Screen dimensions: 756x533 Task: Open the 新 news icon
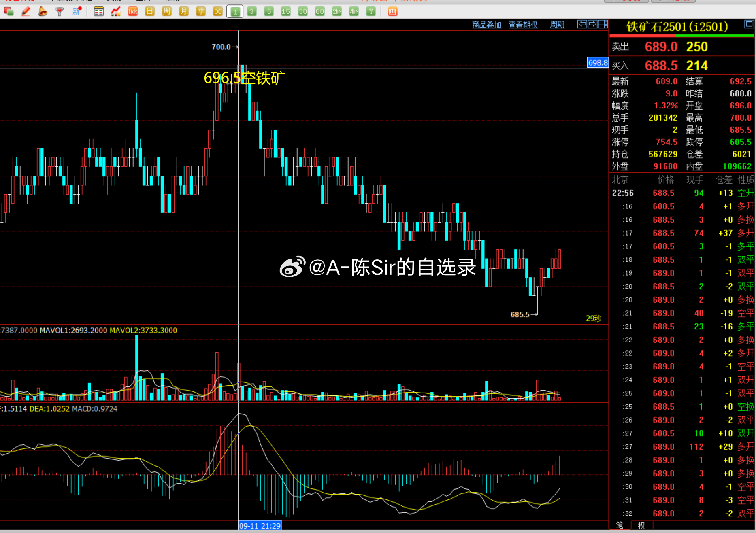(77, 11)
